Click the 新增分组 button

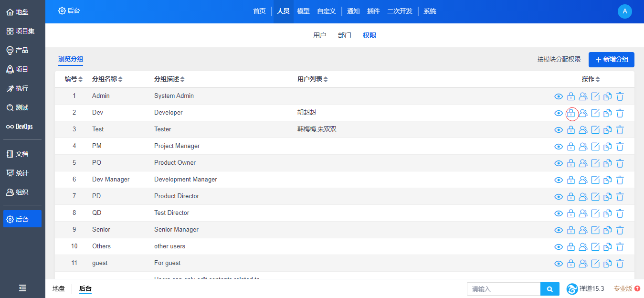(611, 60)
